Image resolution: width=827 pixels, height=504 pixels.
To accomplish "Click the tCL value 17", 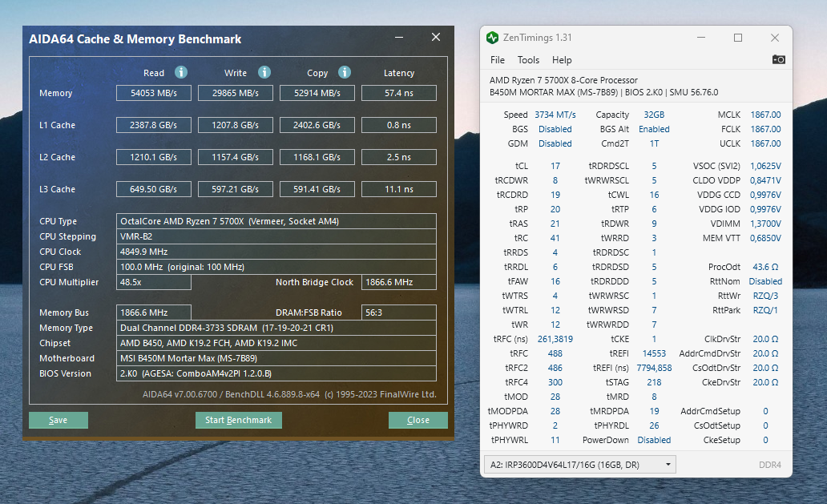I will point(555,166).
